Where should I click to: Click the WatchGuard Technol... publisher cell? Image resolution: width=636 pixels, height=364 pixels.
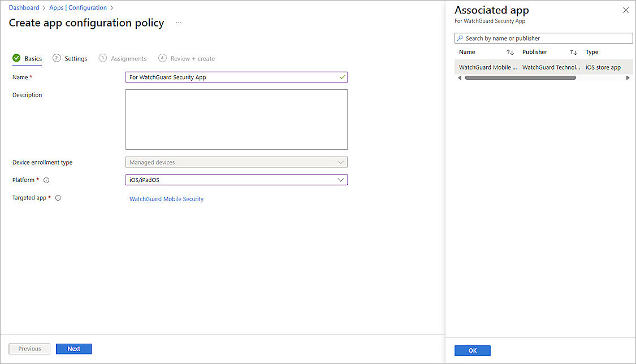point(551,67)
